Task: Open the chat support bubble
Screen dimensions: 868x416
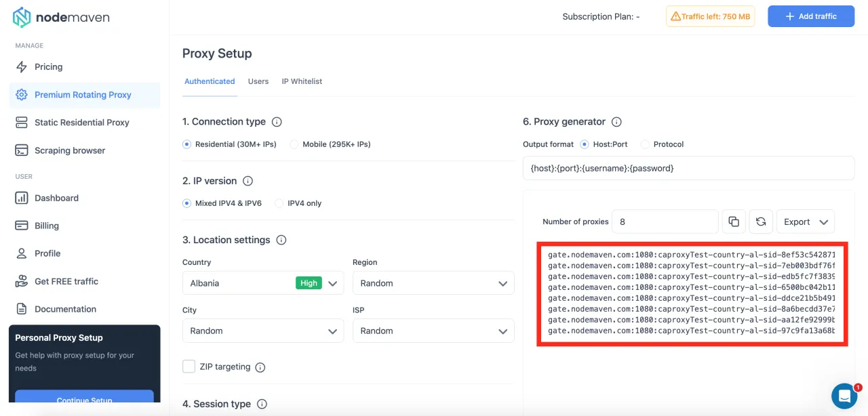Action: [844, 396]
